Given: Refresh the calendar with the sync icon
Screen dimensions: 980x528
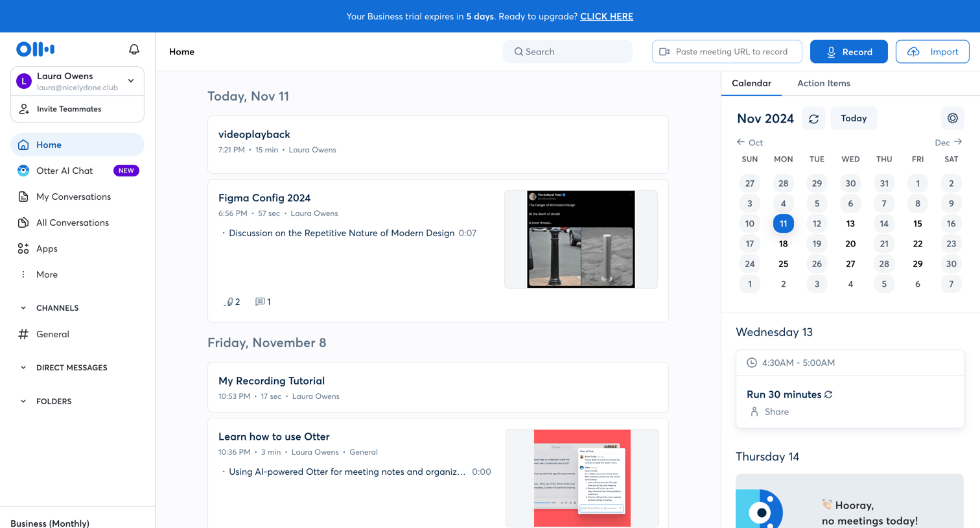Looking at the screenshot, I should 814,119.
